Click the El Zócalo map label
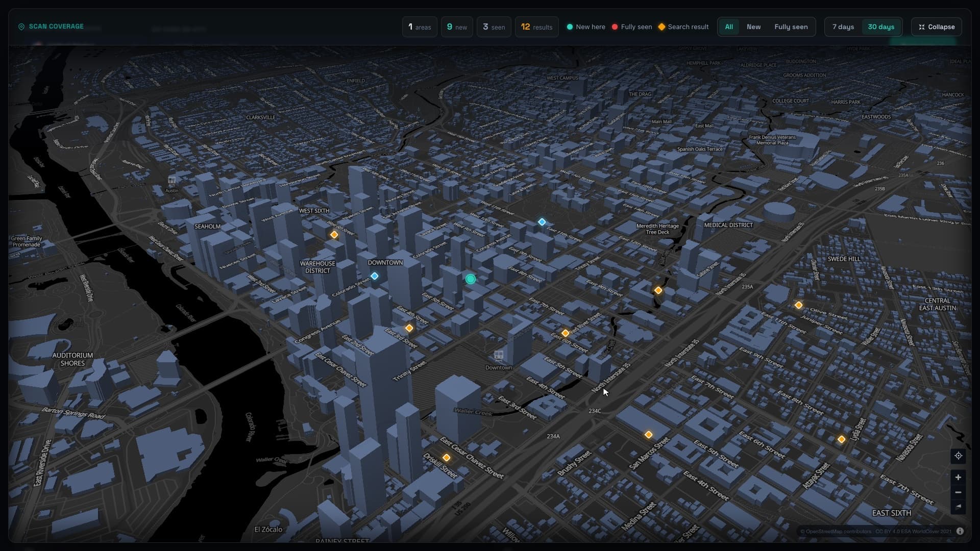The image size is (980, 551). pyautogui.click(x=268, y=530)
